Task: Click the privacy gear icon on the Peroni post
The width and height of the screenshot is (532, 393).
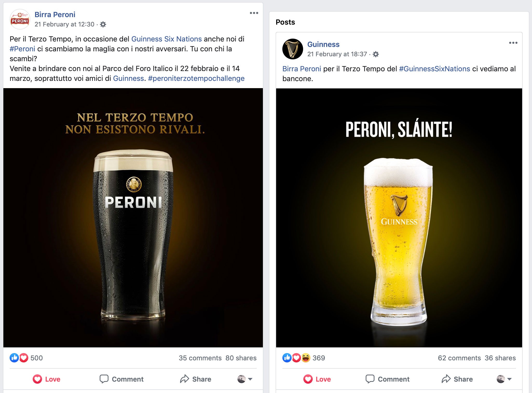Action: click(103, 24)
